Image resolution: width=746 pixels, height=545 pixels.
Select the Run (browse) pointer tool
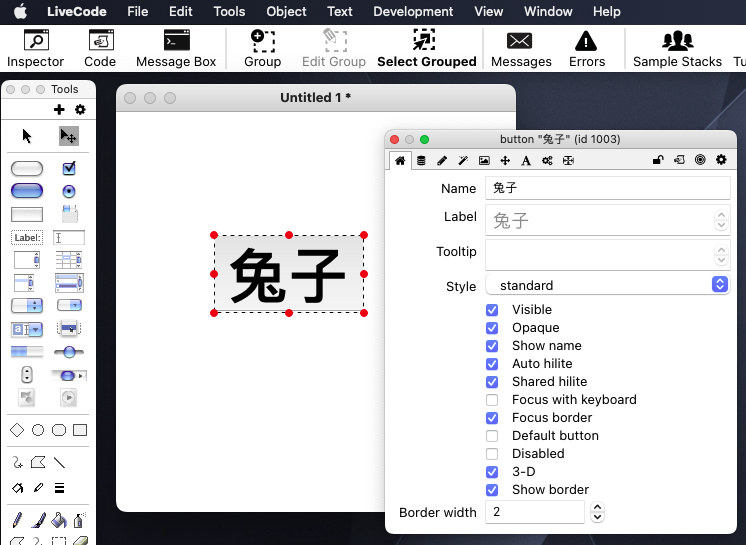pyautogui.click(x=27, y=136)
